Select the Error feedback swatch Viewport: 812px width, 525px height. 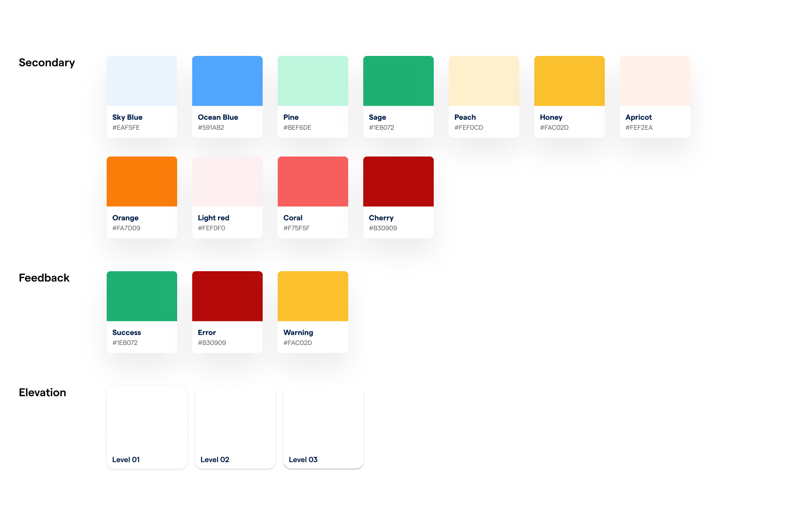click(x=227, y=296)
